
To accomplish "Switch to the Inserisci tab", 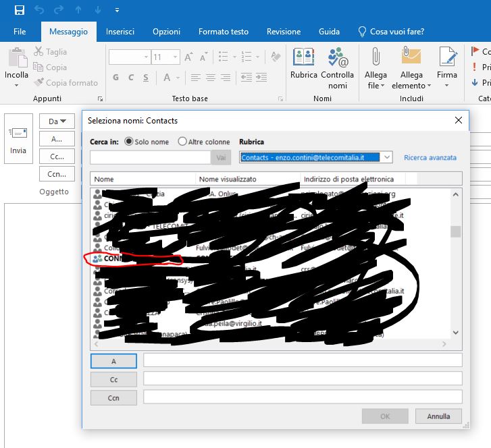I will point(120,32).
